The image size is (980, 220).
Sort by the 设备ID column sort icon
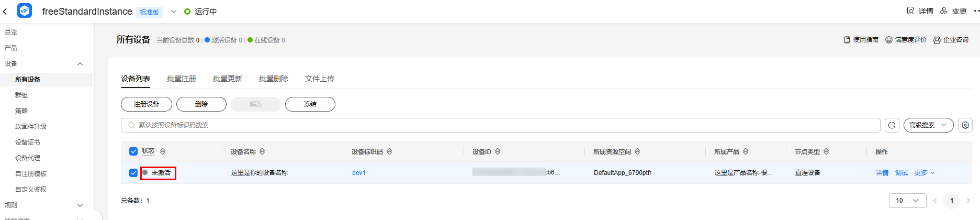498,151
